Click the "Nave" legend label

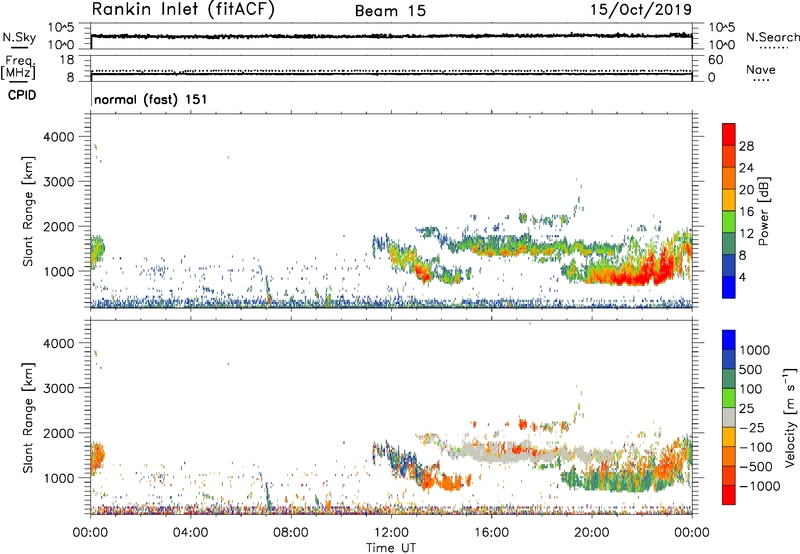(x=761, y=70)
